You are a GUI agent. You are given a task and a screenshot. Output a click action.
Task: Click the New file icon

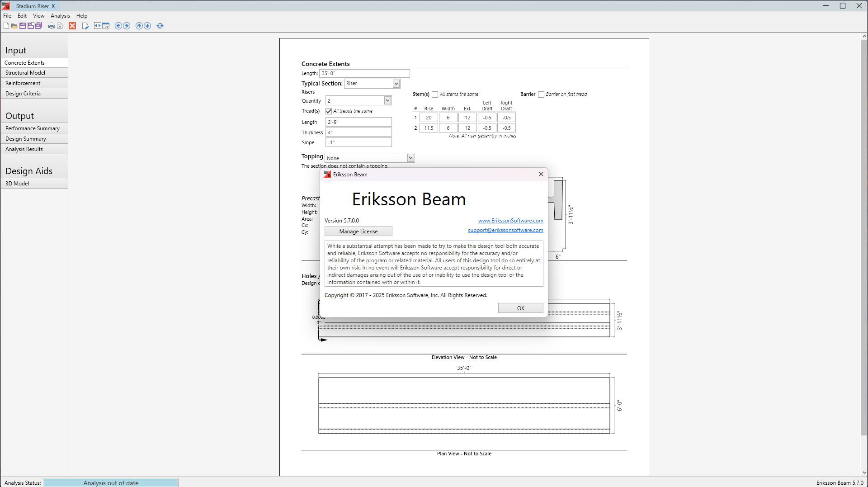pyautogui.click(x=6, y=26)
